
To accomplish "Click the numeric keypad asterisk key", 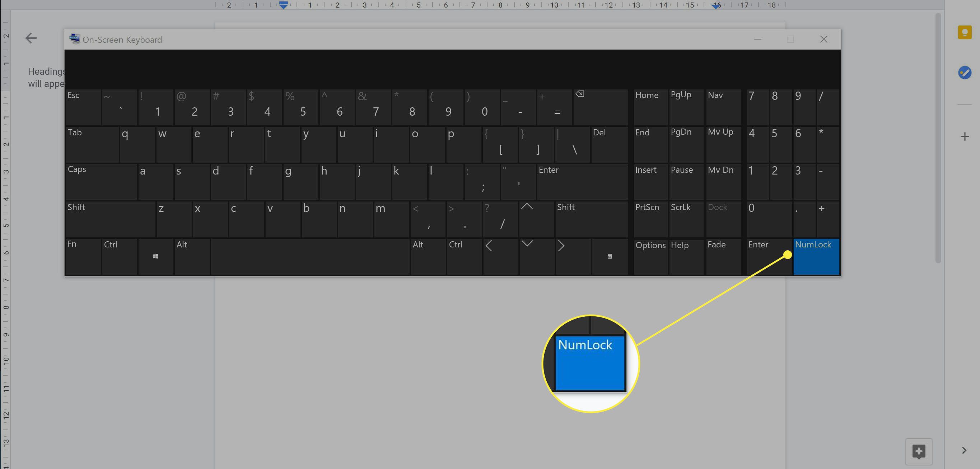I will pyautogui.click(x=828, y=145).
